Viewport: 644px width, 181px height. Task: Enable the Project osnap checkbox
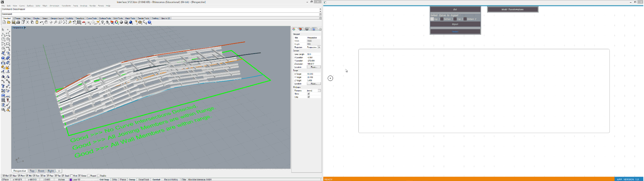pos(89,176)
